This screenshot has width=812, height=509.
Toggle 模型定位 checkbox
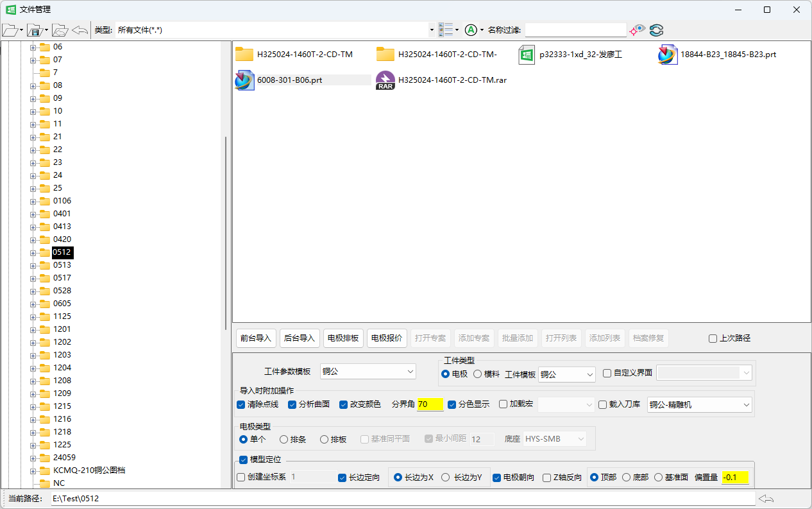243,460
